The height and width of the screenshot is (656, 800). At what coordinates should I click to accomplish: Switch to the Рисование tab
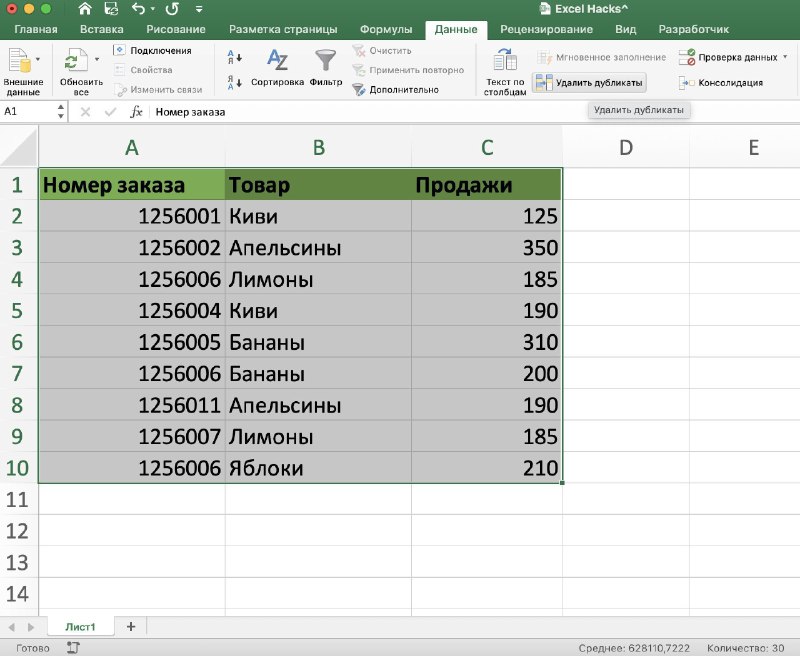coord(176,29)
